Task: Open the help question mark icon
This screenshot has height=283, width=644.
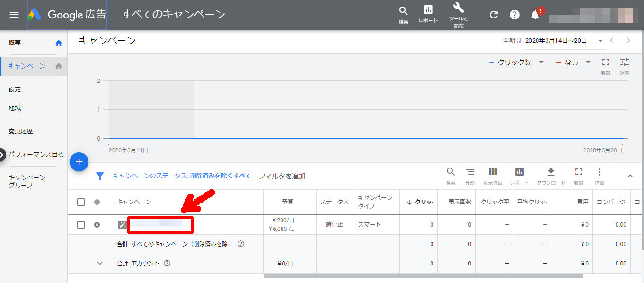Action: pyautogui.click(x=514, y=15)
